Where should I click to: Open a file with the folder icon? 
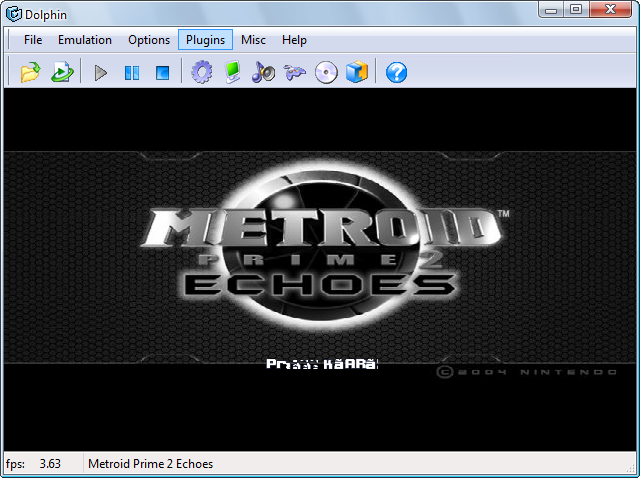click(x=30, y=72)
